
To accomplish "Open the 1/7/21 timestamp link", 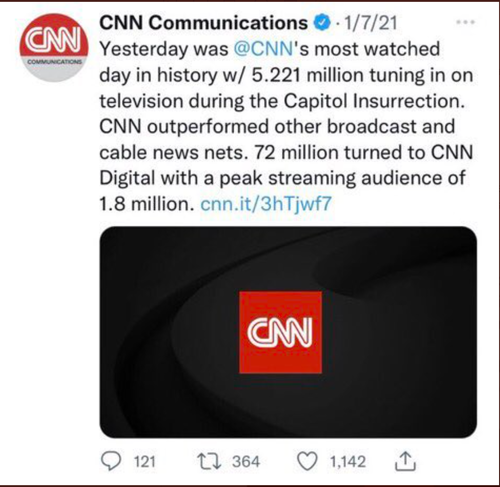I will point(370,23).
